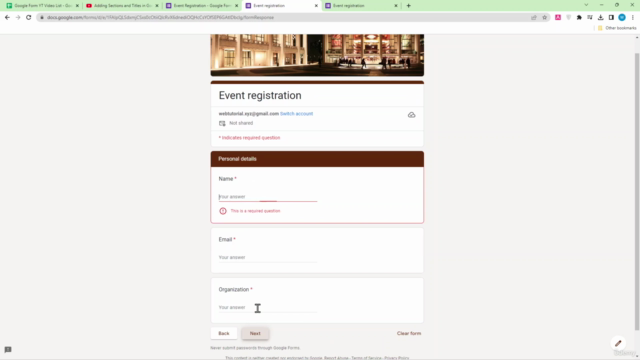This screenshot has width=640, height=360.
Task: View site info via the lock icon
Action: pos(42,18)
